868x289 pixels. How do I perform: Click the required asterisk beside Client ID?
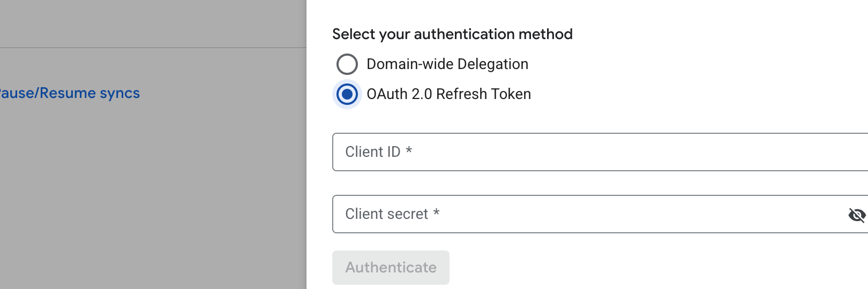[409, 150]
